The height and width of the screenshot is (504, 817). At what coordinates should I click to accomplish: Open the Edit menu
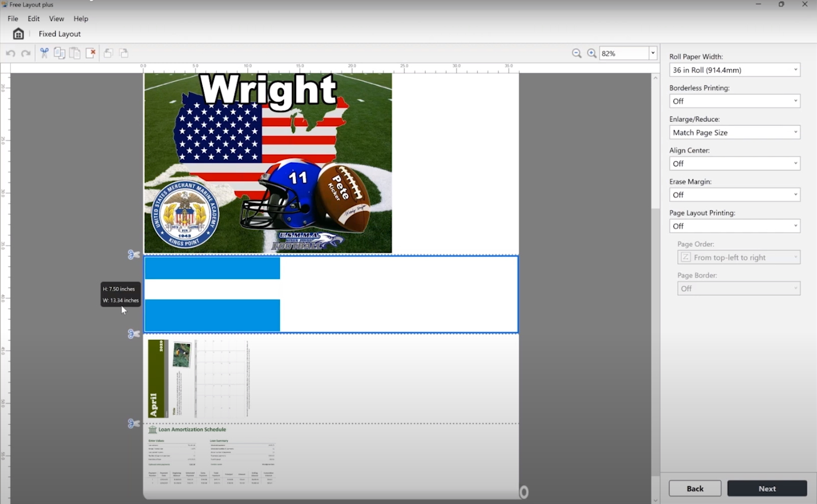pos(33,18)
